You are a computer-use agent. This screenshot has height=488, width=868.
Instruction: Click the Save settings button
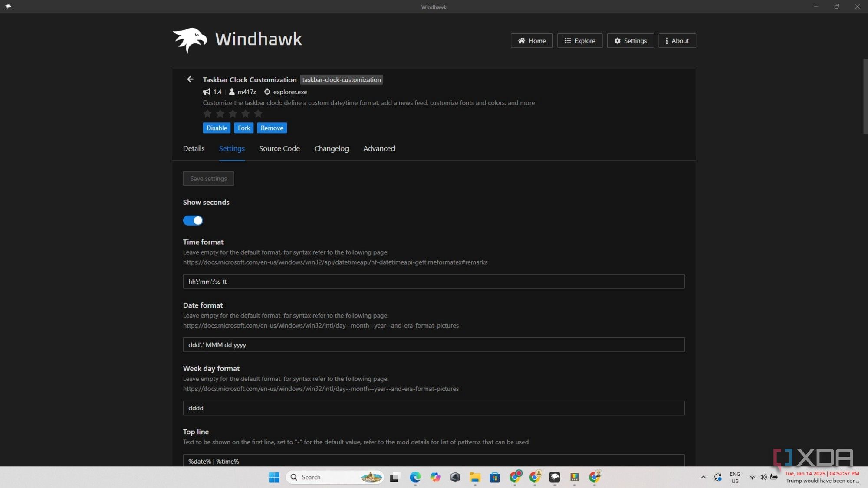tap(208, 178)
